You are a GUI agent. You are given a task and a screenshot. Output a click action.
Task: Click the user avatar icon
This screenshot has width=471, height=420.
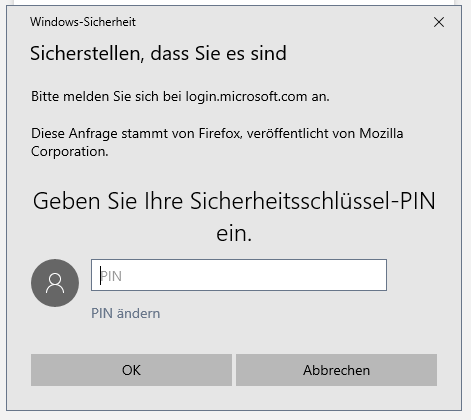pos(55,283)
